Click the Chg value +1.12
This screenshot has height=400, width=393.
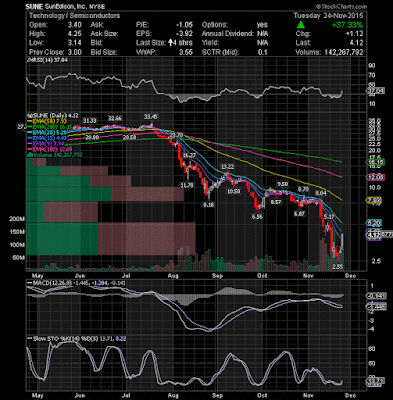(x=354, y=34)
